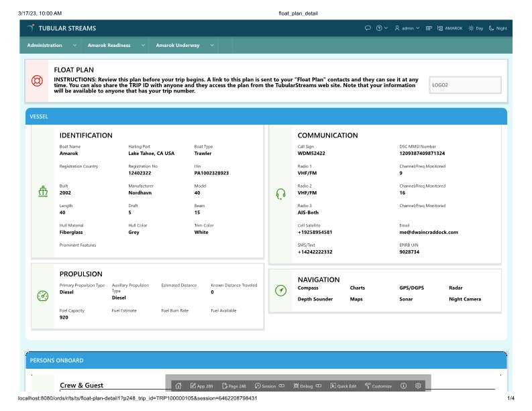Expand the admin user dropdown
This screenshot has height=411, width=532.
click(407, 28)
